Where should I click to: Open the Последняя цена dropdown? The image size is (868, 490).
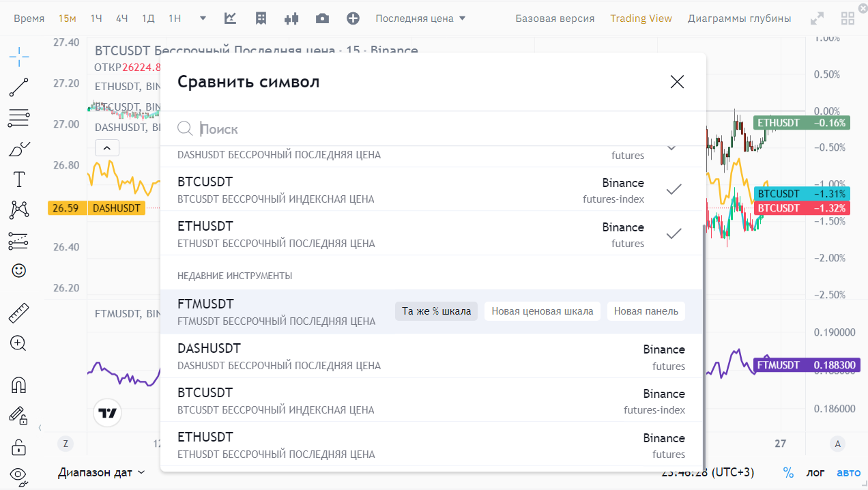pyautogui.click(x=420, y=18)
